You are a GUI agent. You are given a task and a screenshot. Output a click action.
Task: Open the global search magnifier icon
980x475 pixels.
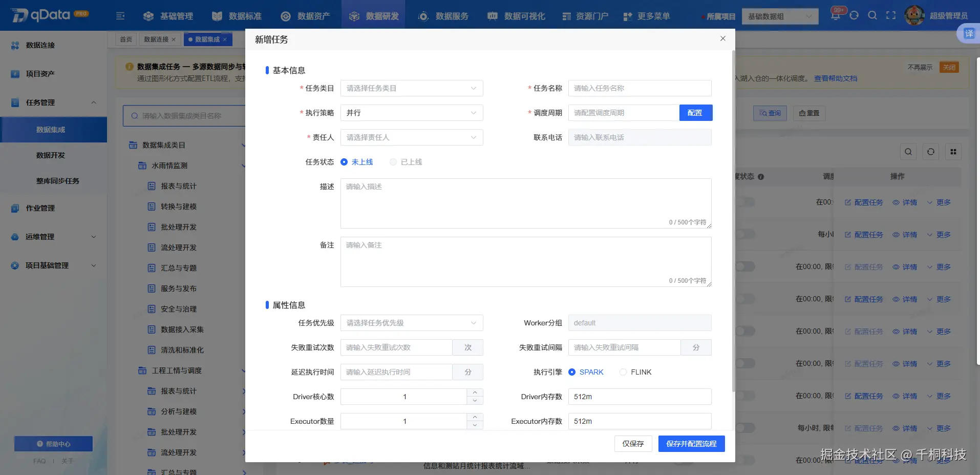(872, 15)
